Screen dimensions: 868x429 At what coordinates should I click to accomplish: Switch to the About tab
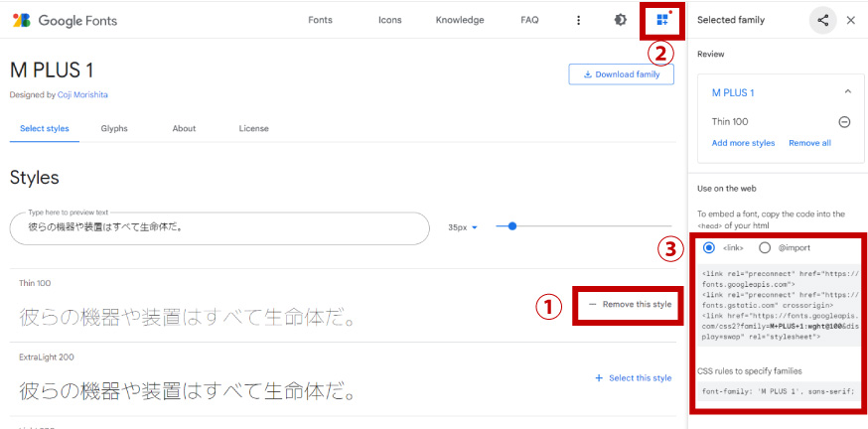(x=184, y=128)
